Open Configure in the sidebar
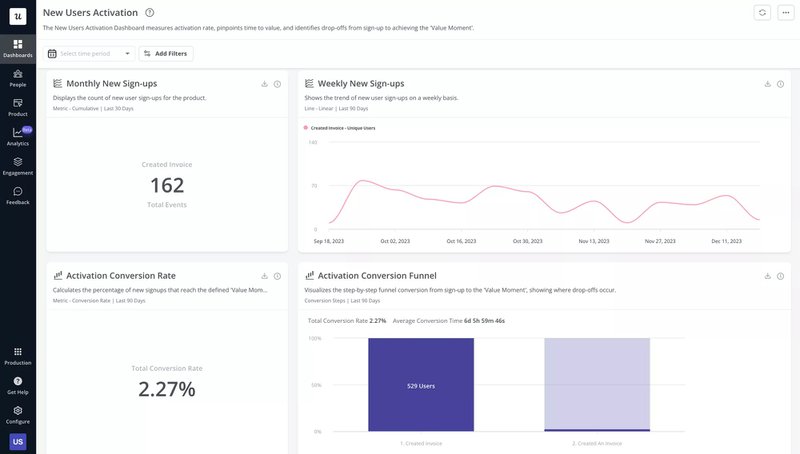800x454 pixels. pyautogui.click(x=17, y=414)
